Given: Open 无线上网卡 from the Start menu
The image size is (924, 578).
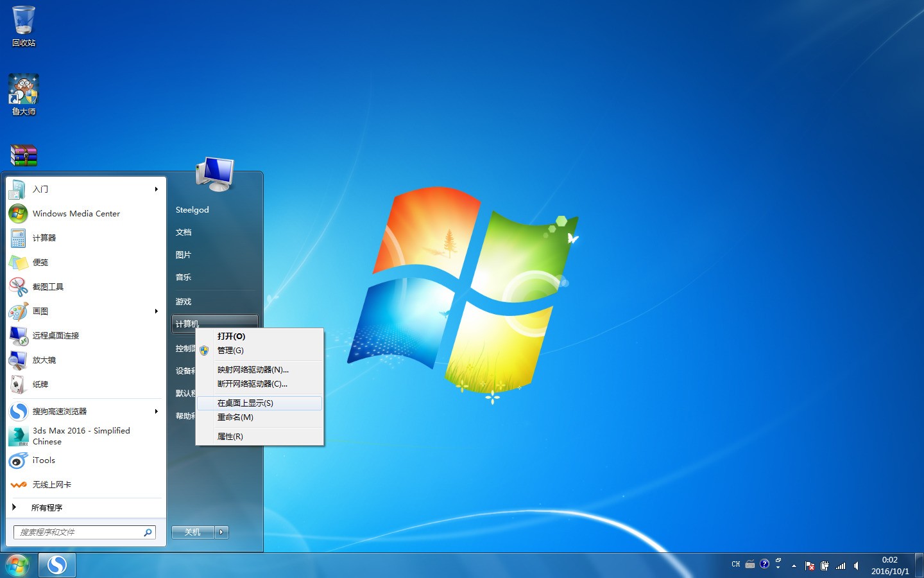Looking at the screenshot, I should pyautogui.click(x=85, y=484).
